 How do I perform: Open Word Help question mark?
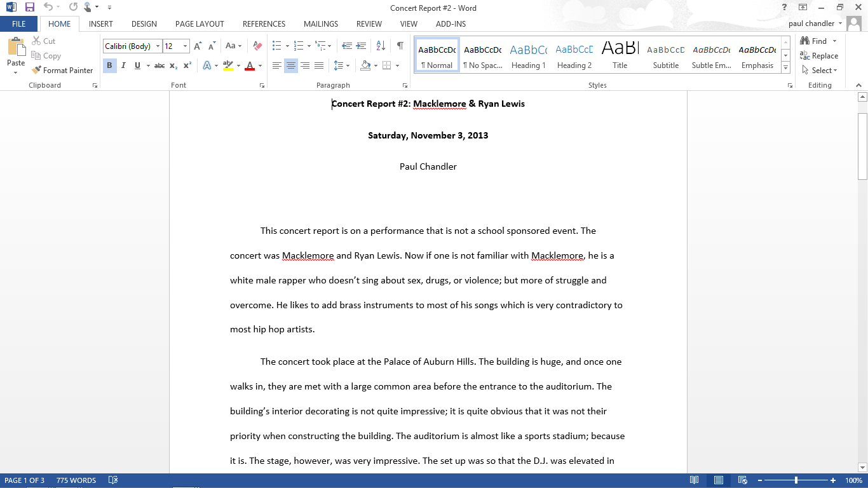[x=785, y=8]
